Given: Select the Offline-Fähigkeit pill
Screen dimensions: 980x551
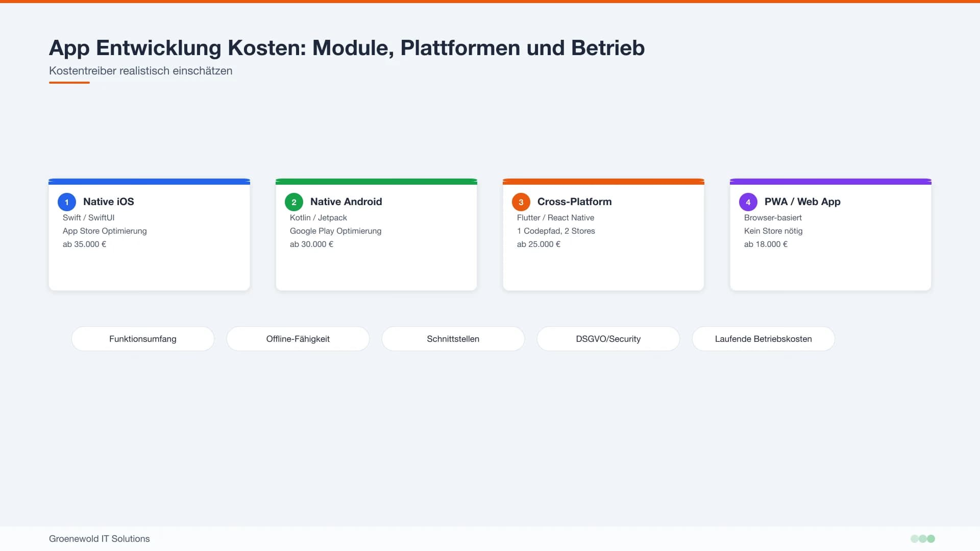Looking at the screenshot, I should [x=298, y=339].
